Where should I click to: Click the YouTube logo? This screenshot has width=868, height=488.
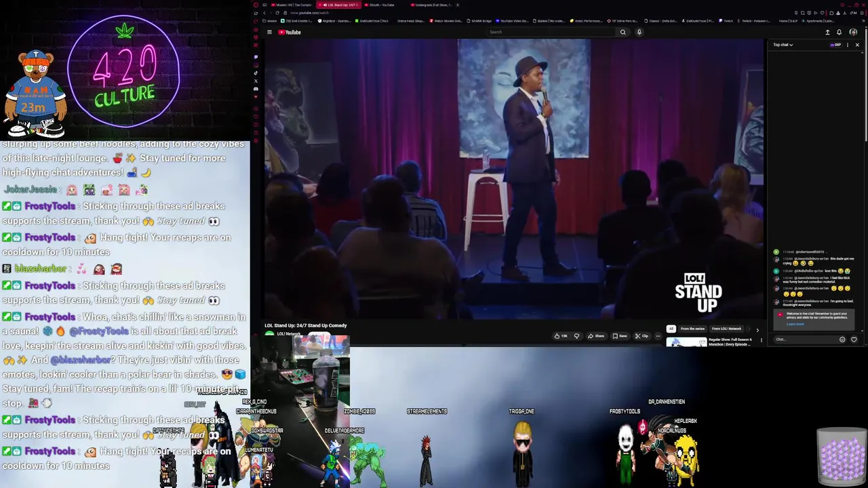tap(290, 32)
